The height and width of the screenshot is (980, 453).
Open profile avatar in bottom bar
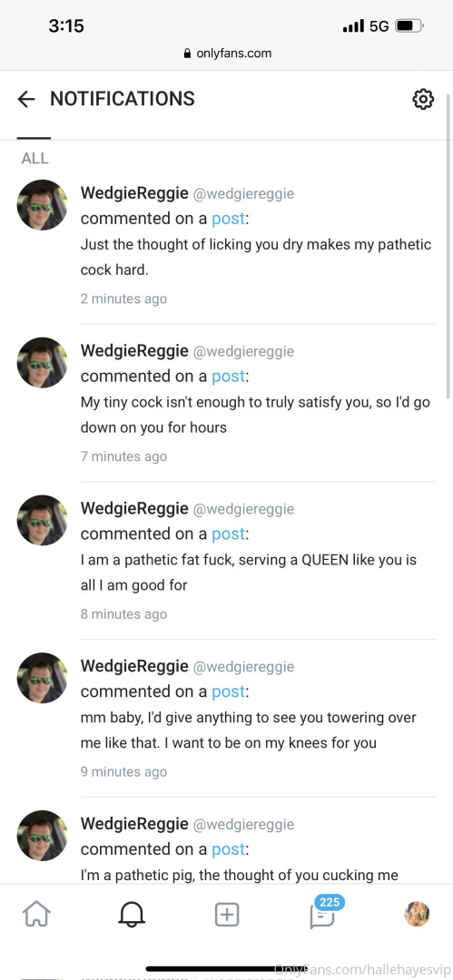pyautogui.click(x=417, y=914)
